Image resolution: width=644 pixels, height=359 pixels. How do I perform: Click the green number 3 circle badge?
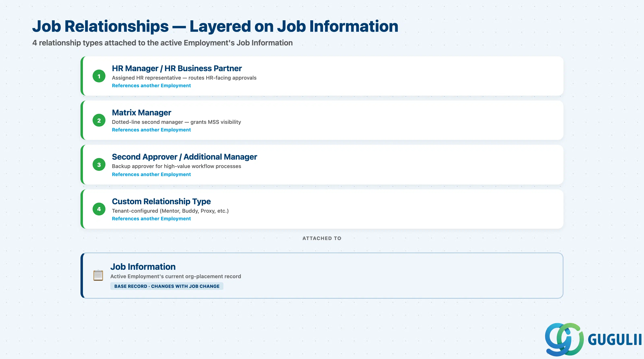pos(99,164)
